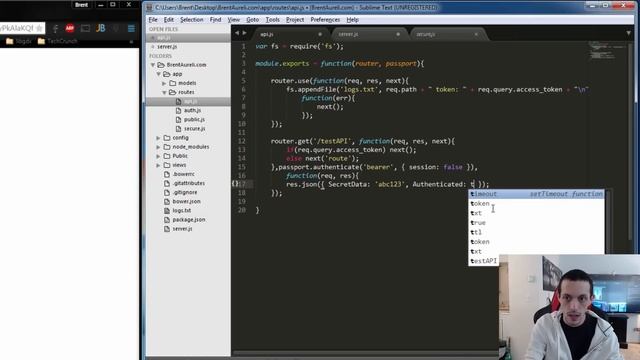Click AdBlock icon in browser toolbar
Viewport: 640px width, 360px height.
[x=70, y=28]
